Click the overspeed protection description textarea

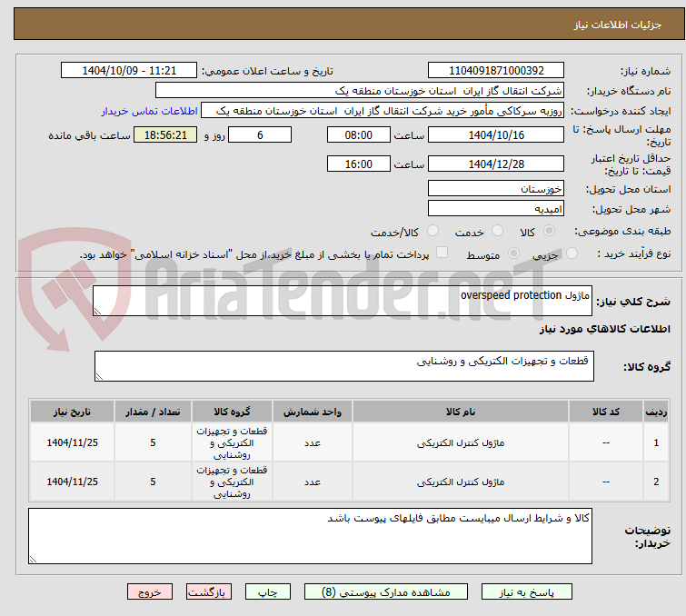(x=343, y=301)
